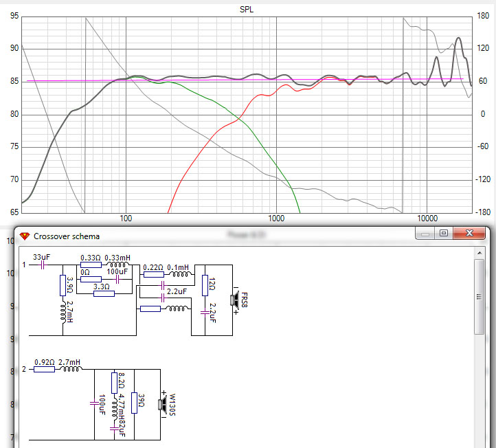
Task: Select the vertical 2.2uF capacitor below 12Ω
Action: [205, 313]
